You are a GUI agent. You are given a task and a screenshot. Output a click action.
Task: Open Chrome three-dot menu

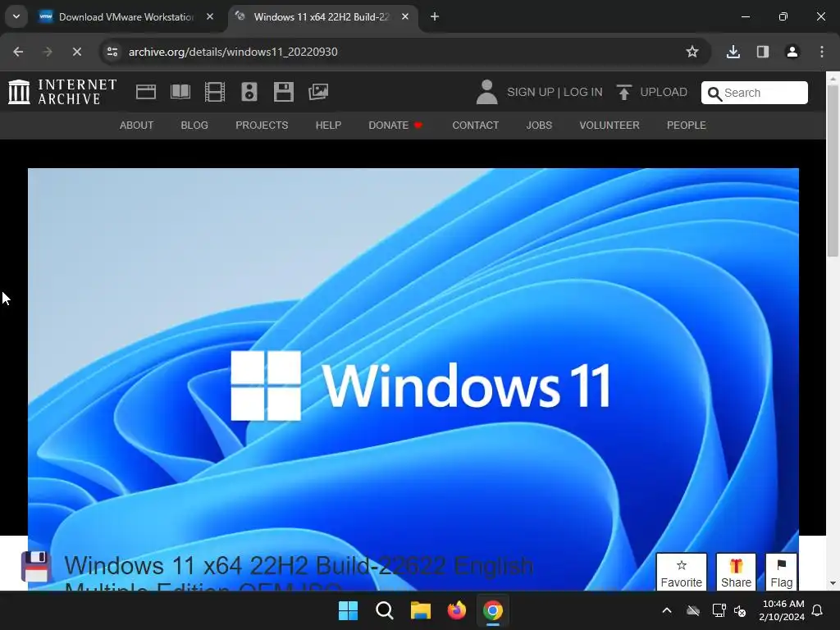click(822, 52)
